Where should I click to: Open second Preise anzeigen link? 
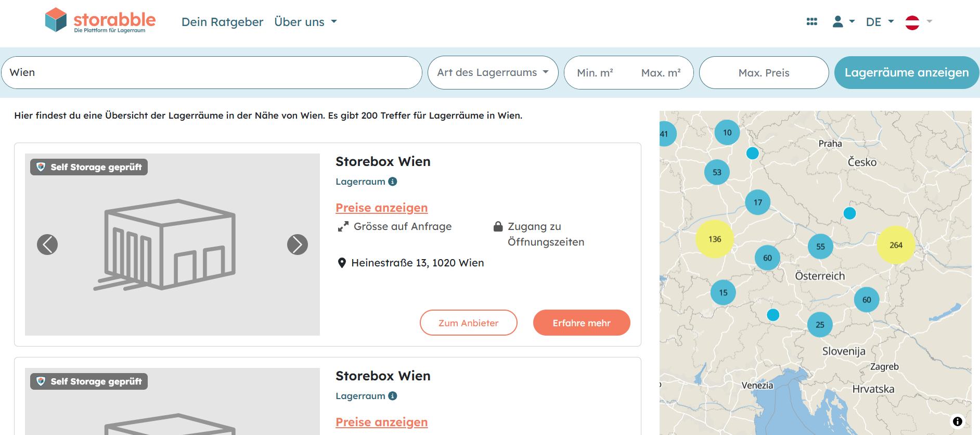coord(382,422)
